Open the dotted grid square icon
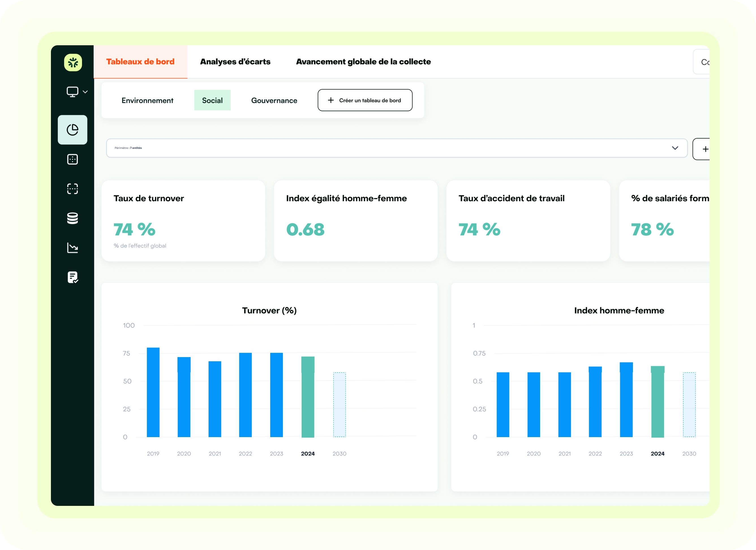 point(72,159)
